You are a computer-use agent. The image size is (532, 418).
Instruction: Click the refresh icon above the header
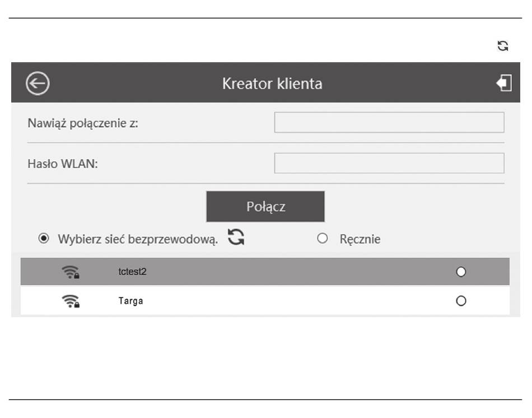tap(503, 46)
